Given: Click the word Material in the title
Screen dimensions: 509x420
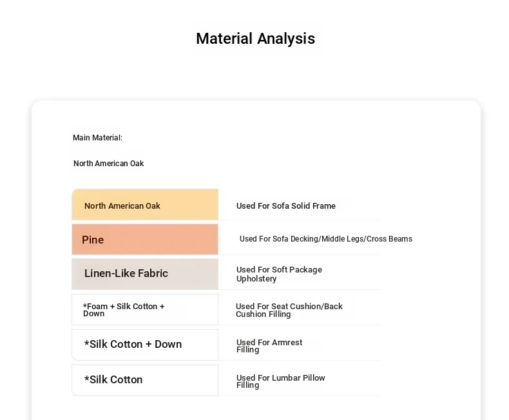Looking at the screenshot, I should [x=224, y=39].
